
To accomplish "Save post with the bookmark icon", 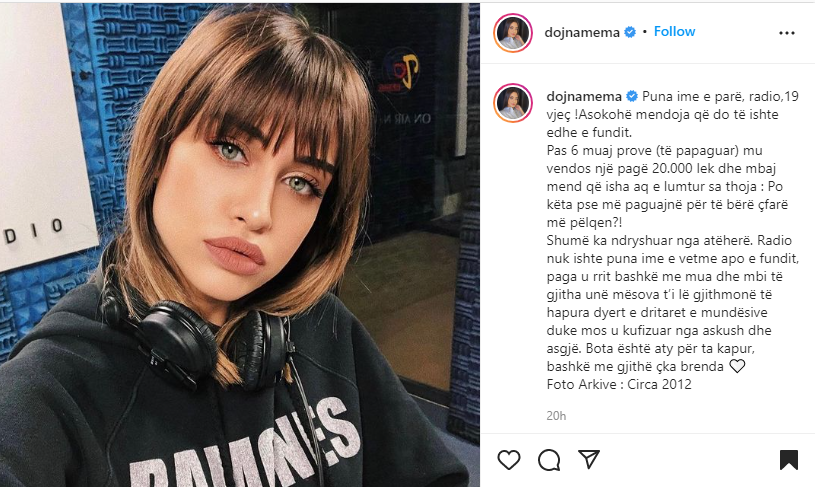I will pyautogui.click(x=788, y=460).
